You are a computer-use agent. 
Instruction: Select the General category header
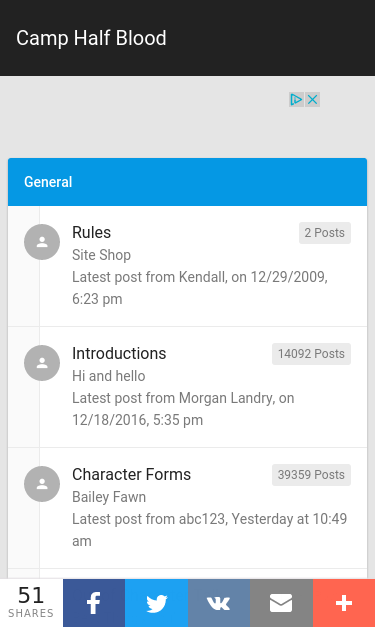[x=188, y=182]
